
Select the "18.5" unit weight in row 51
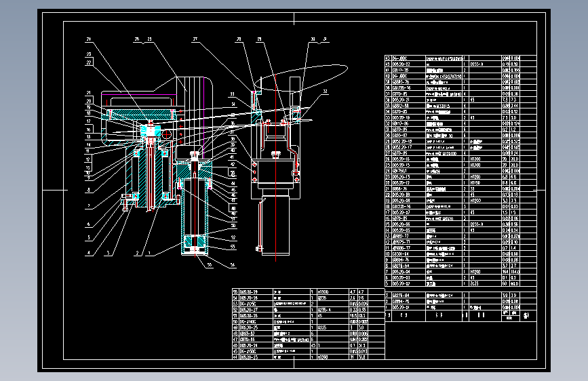click(x=353, y=316)
